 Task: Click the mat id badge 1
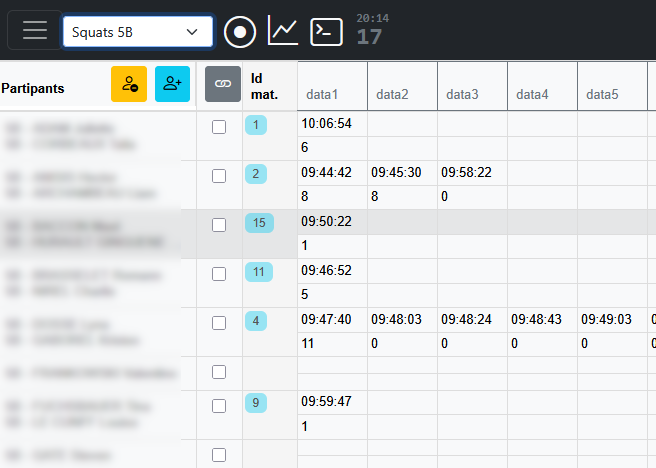point(256,125)
